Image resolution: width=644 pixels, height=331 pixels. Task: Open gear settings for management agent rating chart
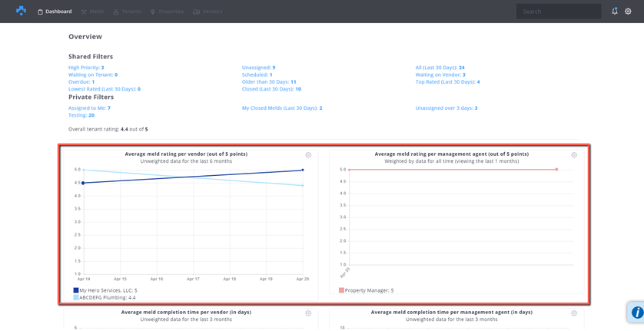(574, 155)
